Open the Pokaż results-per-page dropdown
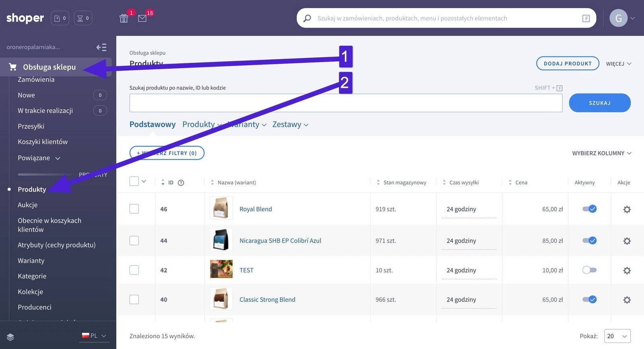The width and height of the screenshot is (644, 349). 617,336
